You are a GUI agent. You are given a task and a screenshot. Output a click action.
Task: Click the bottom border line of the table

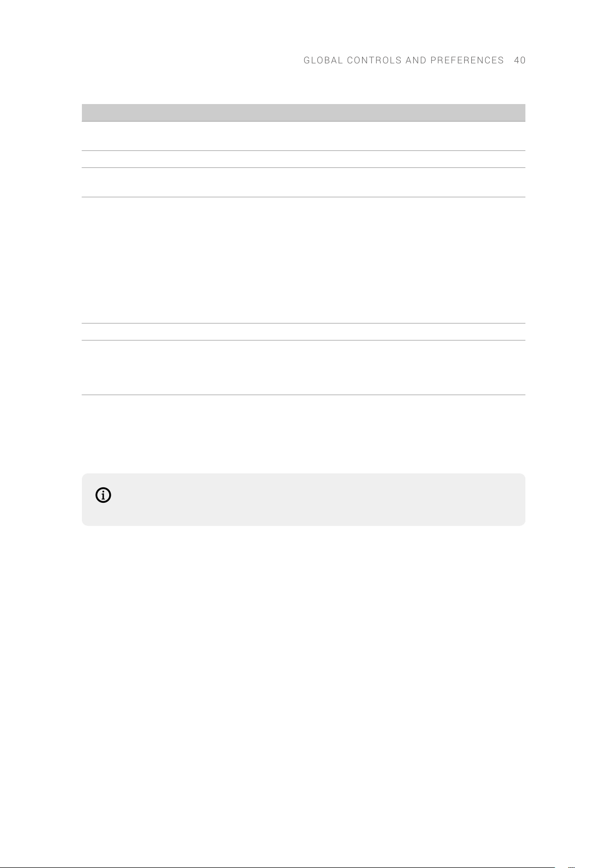pos(303,395)
